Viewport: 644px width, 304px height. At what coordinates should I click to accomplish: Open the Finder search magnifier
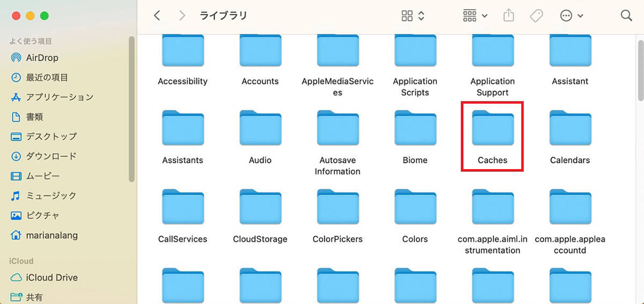point(626,16)
